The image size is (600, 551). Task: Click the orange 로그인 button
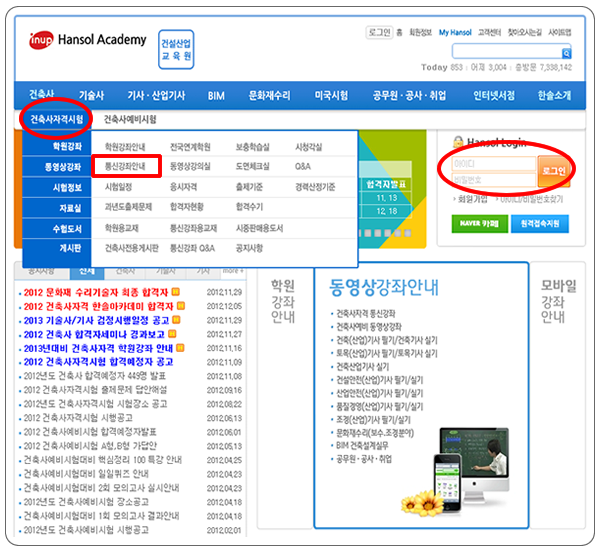point(554,171)
